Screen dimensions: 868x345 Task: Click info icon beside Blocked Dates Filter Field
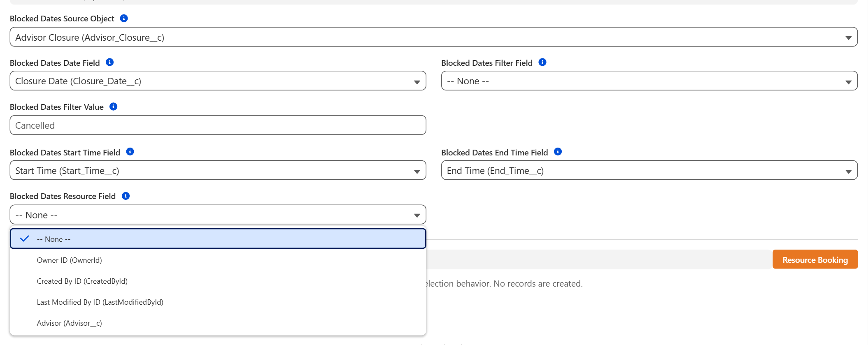pos(542,62)
